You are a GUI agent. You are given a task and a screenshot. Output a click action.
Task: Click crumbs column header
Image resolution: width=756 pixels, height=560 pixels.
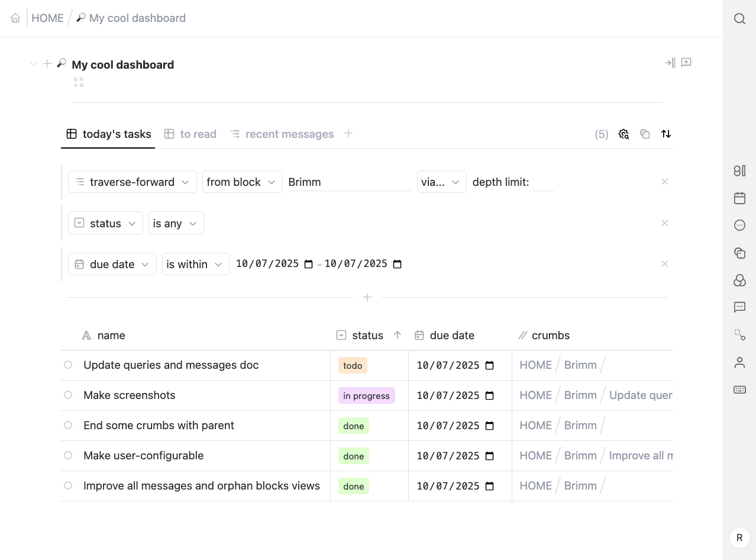544,336
